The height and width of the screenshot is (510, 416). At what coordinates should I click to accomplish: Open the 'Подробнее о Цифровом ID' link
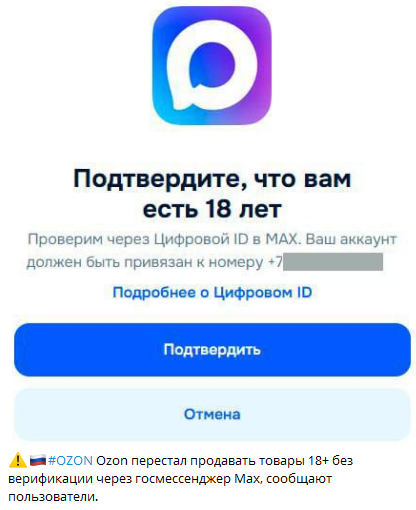coord(212,292)
